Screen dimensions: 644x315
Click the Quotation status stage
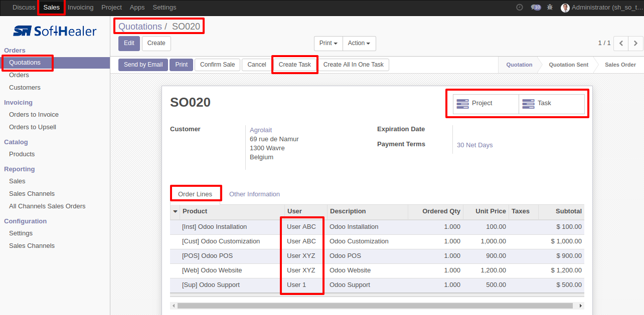click(519, 65)
